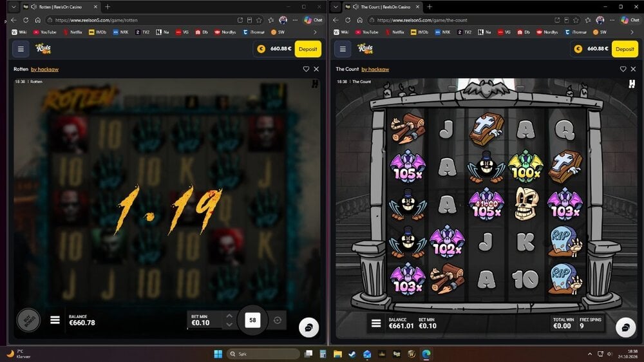The height and width of the screenshot is (362, 644).
Task: Open the weather widget showing 7°C
Action: pyautogui.click(x=19, y=354)
